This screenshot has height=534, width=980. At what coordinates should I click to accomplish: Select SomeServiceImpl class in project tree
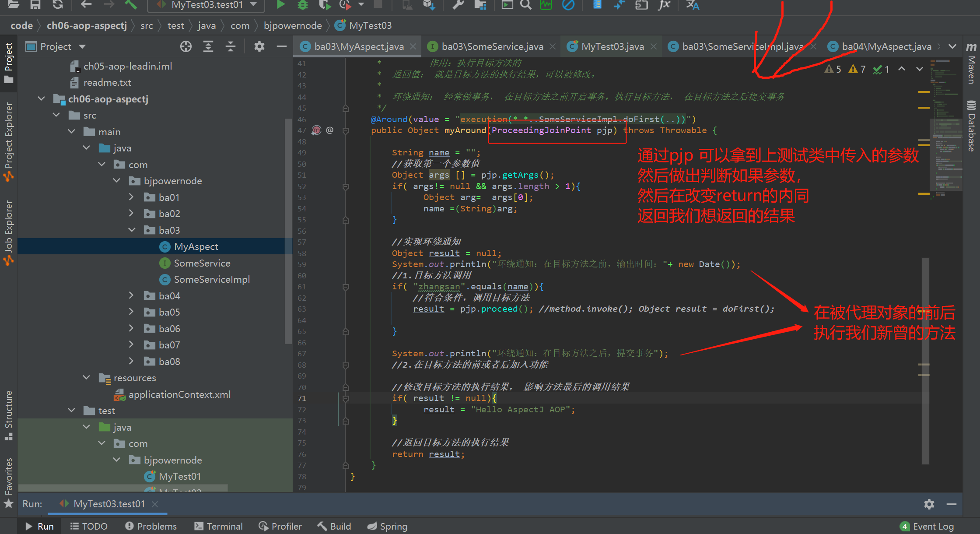(212, 279)
